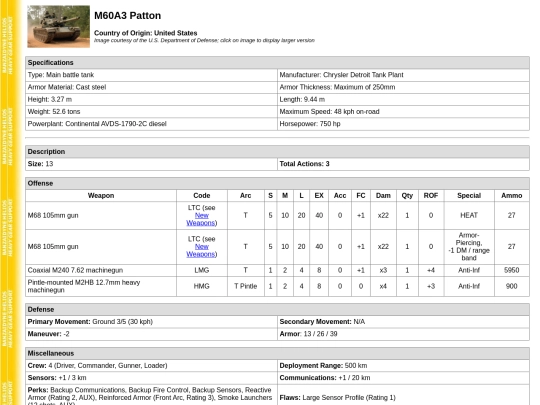Select Primary Movement: Ground 3/5 cell
Viewport: 540px width, 405px height.
[x=151, y=322]
